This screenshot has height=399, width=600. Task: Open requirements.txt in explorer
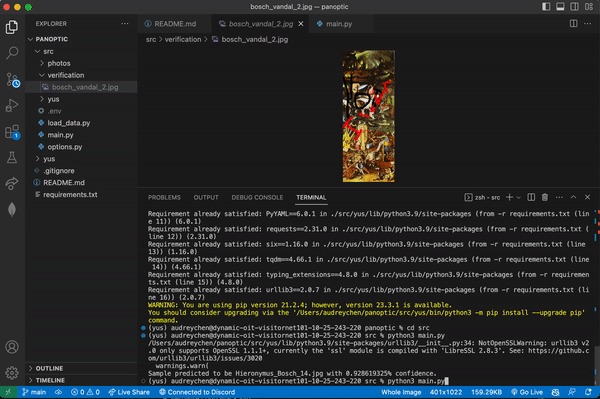click(82, 194)
